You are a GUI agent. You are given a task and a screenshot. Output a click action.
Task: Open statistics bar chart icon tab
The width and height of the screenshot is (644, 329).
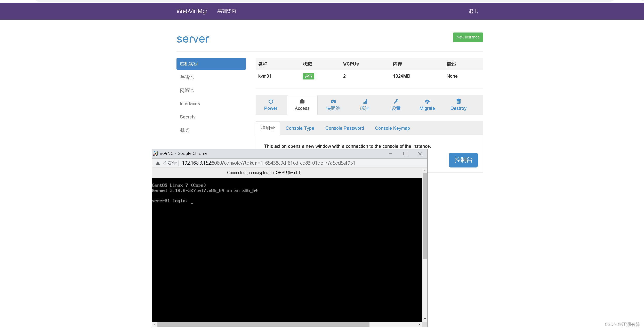click(x=365, y=101)
